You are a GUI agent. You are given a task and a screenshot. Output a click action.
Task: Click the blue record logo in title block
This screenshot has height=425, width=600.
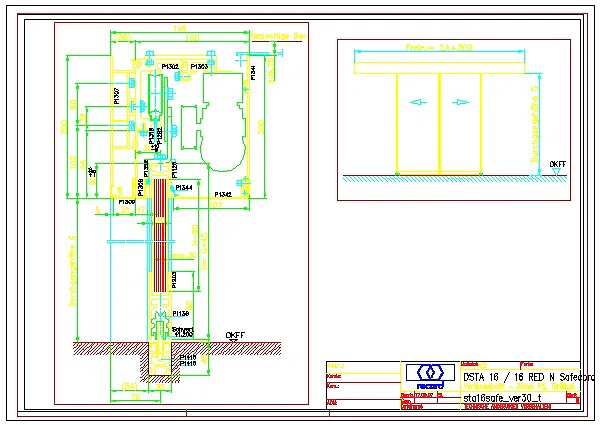click(x=430, y=376)
